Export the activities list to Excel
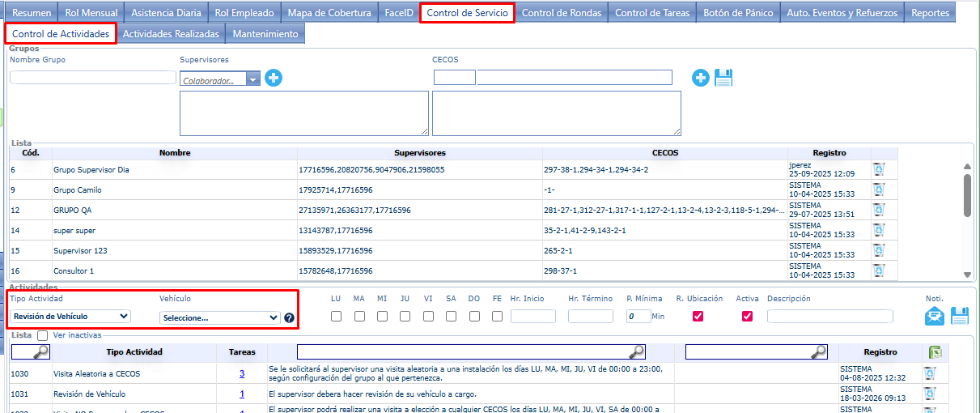Image resolution: width=980 pixels, height=413 pixels. coord(933,352)
